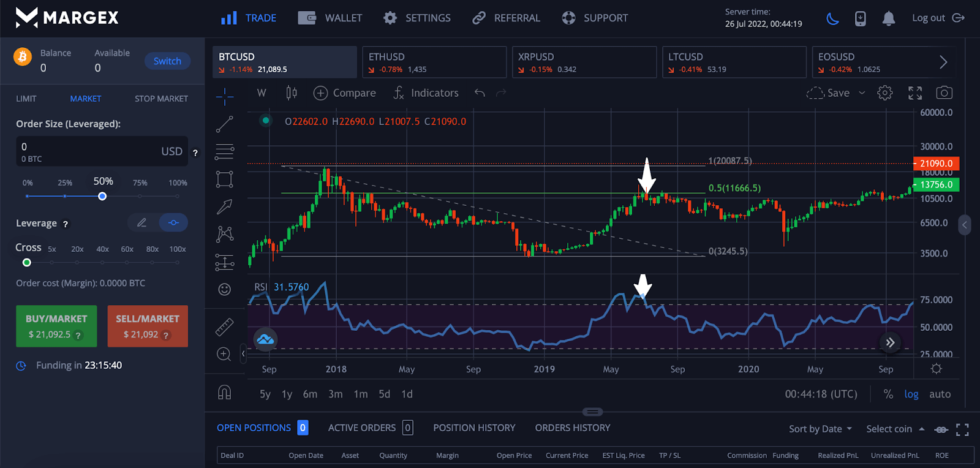Viewport: 980px width, 468px height.
Task: Open the Save layout dropdown arrow
Action: click(862, 93)
